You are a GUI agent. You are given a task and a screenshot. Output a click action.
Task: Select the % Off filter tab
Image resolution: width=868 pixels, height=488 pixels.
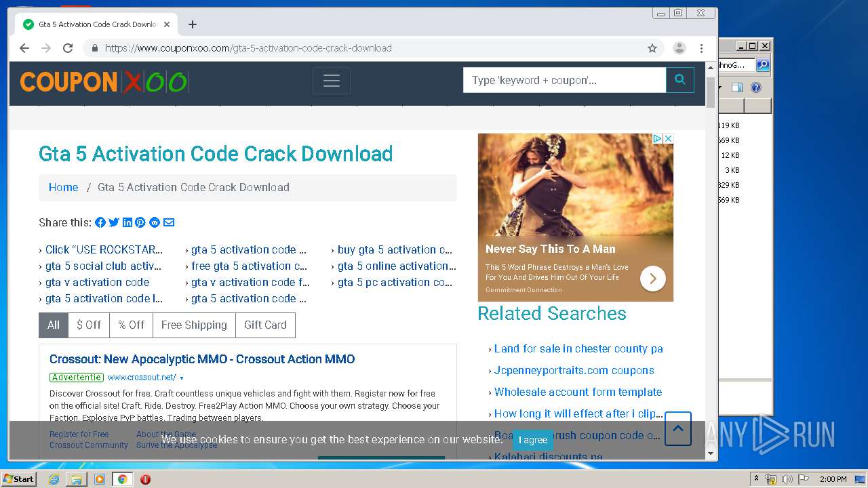pos(132,325)
